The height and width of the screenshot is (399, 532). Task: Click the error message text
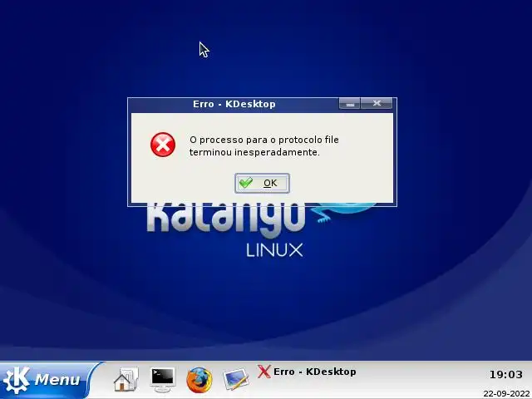[x=264, y=146]
